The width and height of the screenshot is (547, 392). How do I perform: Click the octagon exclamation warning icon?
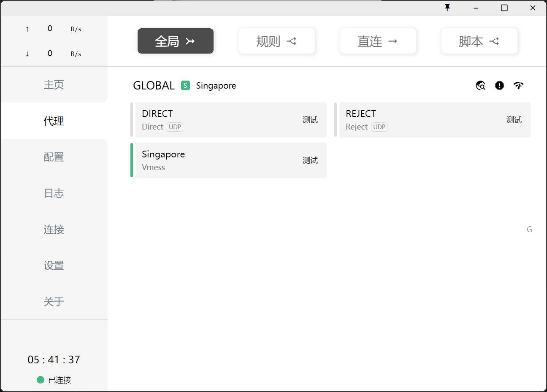(x=499, y=86)
